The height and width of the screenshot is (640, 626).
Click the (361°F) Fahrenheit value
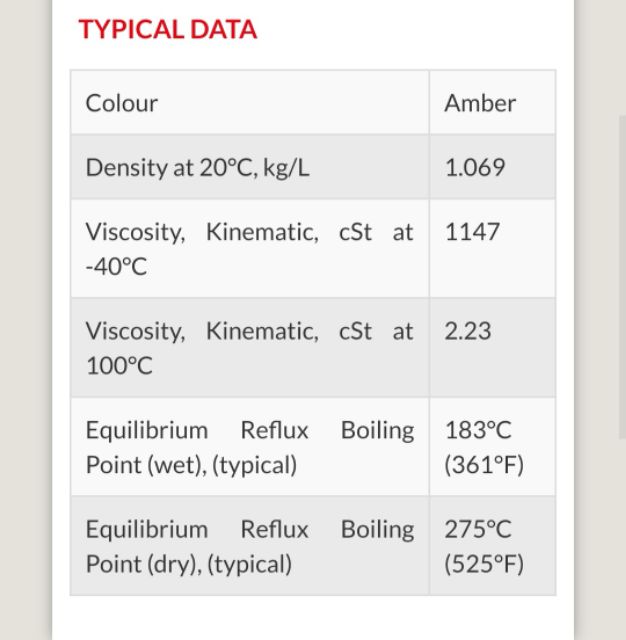pos(484,465)
